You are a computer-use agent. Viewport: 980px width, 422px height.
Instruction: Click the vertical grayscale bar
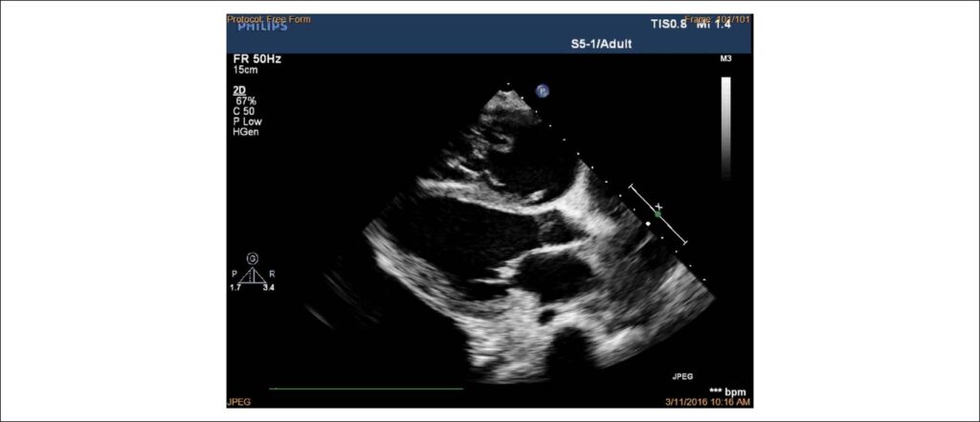(x=725, y=128)
